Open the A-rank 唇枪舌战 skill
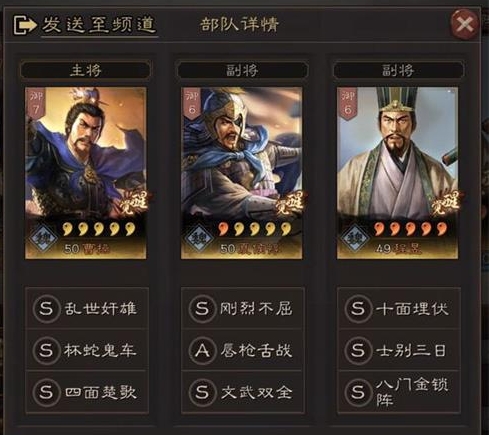Viewport: 489px width, 435px height. (242, 350)
